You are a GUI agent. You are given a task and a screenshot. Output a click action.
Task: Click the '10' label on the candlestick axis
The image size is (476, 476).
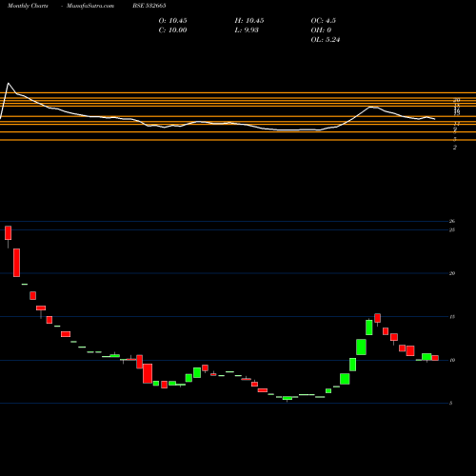[452, 360]
